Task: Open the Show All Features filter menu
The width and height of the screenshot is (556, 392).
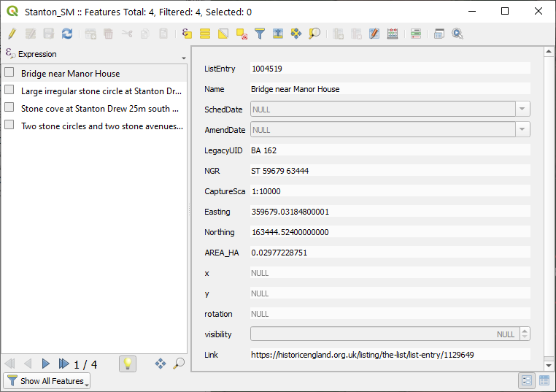Action: [47, 381]
